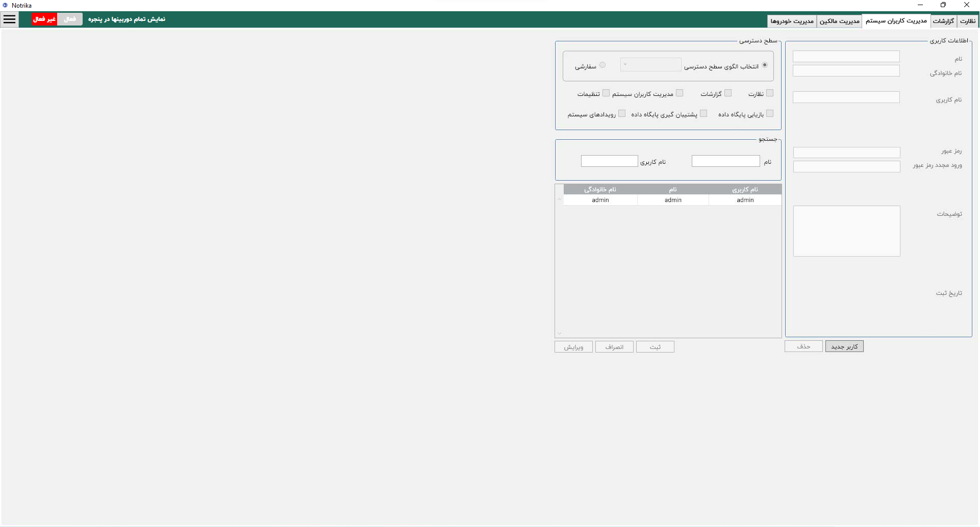Screen dimensions: 980x527
Task: Sort by نام column header
Action: [x=673, y=189]
